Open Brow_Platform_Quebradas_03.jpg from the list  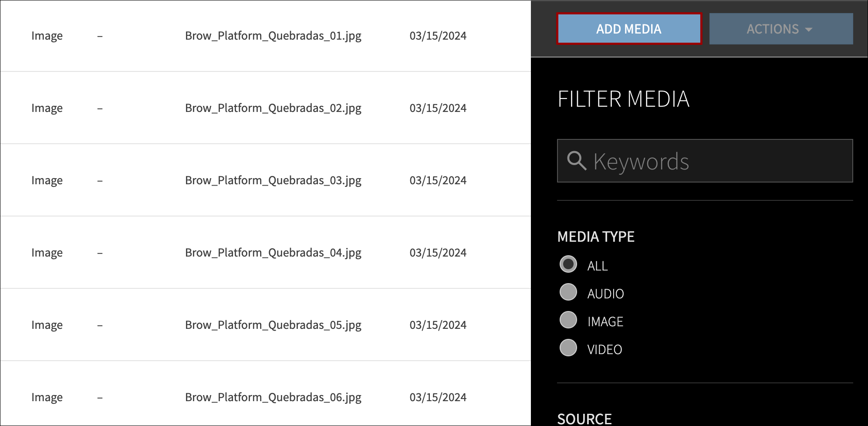click(273, 180)
